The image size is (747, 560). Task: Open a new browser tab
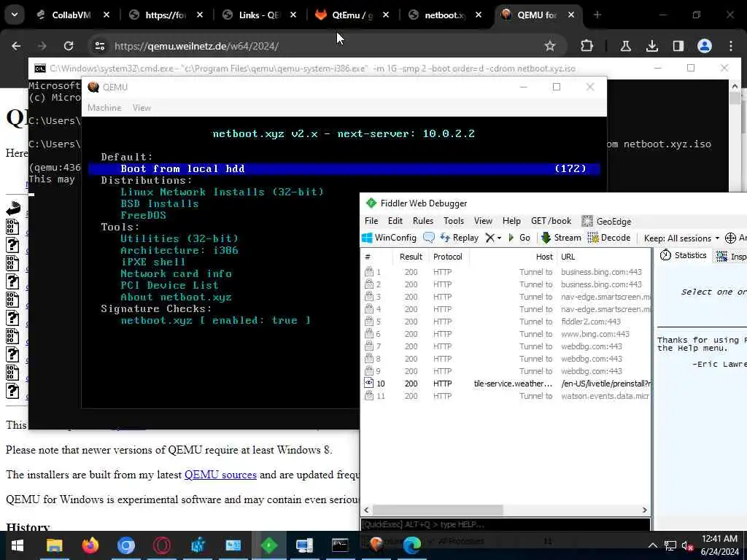(x=597, y=15)
